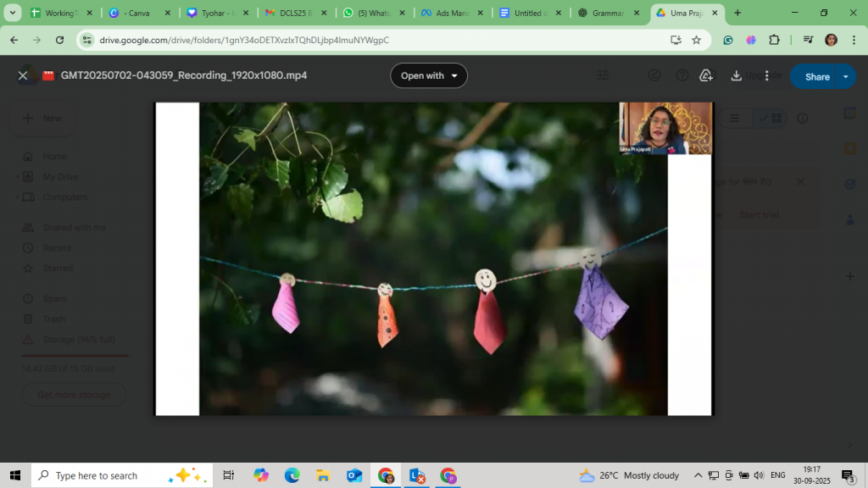
Task: Close the video preview with the X icon
Action: coord(23,75)
